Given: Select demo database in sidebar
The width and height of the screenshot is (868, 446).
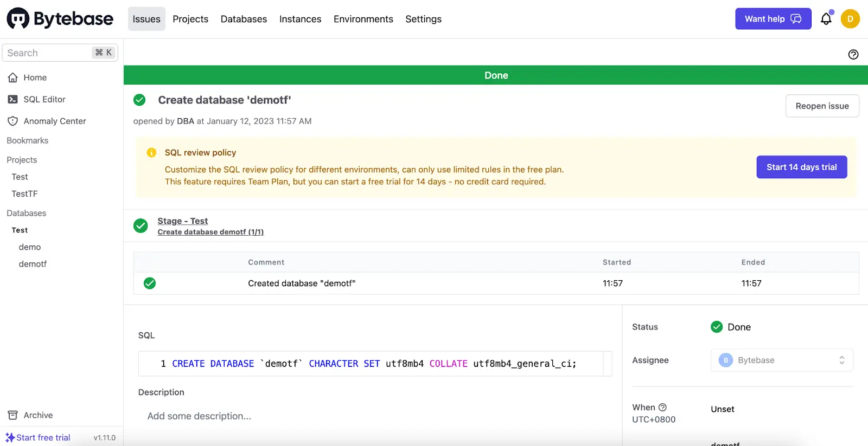Looking at the screenshot, I should point(30,247).
